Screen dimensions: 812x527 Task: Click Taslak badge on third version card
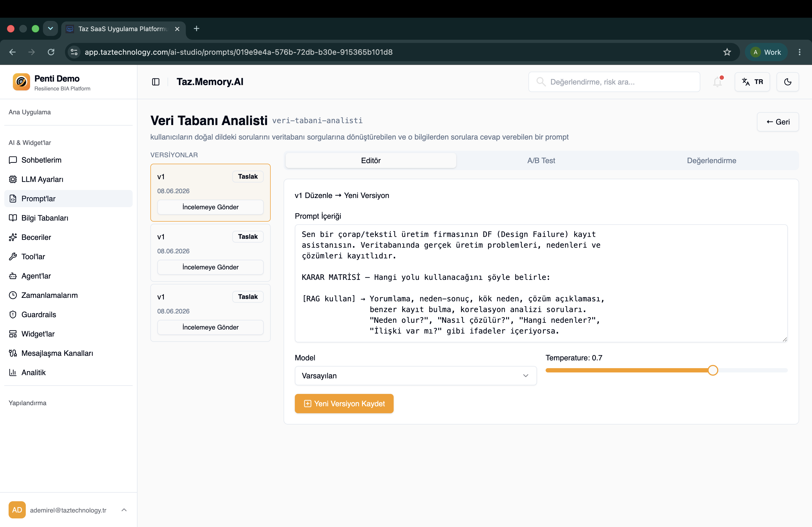point(248,297)
